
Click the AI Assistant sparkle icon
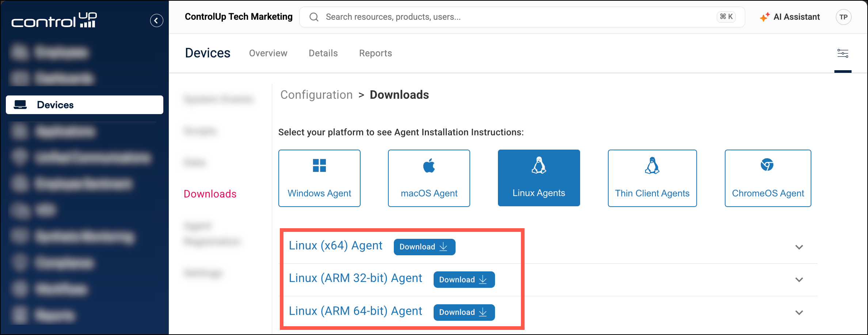tap(765, 17)
